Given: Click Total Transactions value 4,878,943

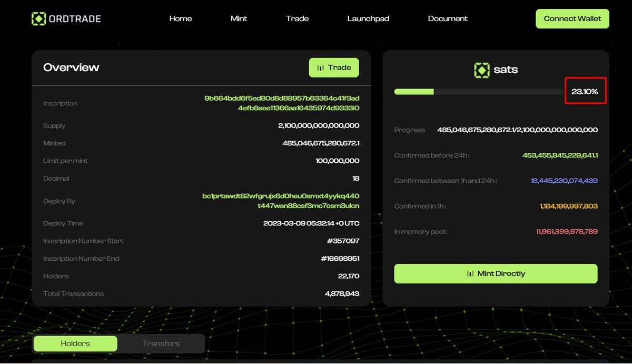Looking at the screenshot, I should coord(342,293).
